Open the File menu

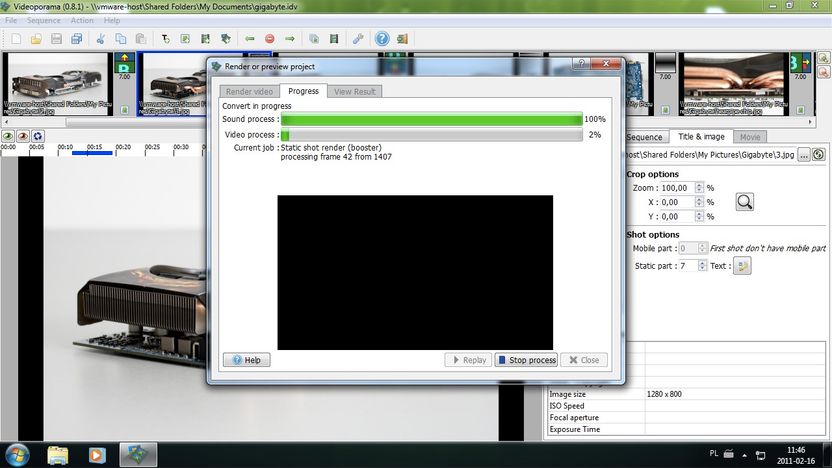(11, 20)
